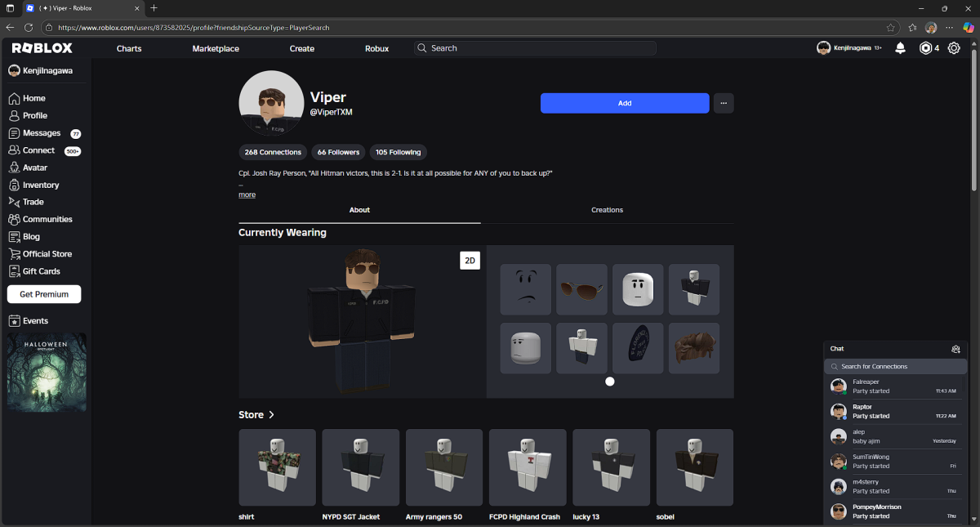980x527 pixels.
Task: Expand the bio with the more link
Action: click(247, 194)
